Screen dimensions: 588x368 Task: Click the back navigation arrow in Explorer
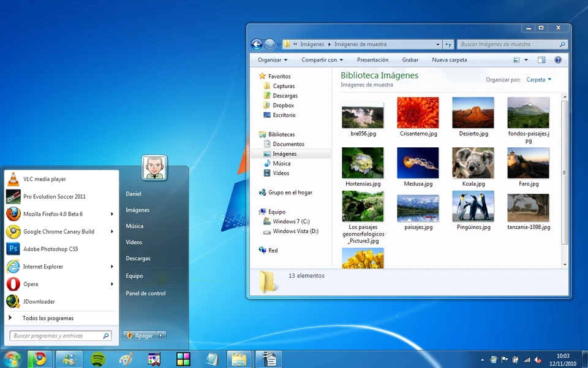257,44
